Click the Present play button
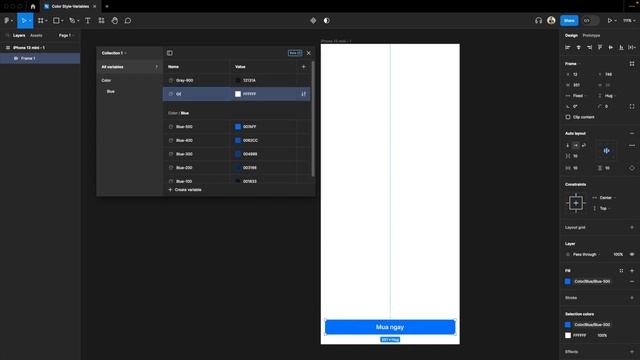Screen dimensions: 640x360 (x=610, y=20)
